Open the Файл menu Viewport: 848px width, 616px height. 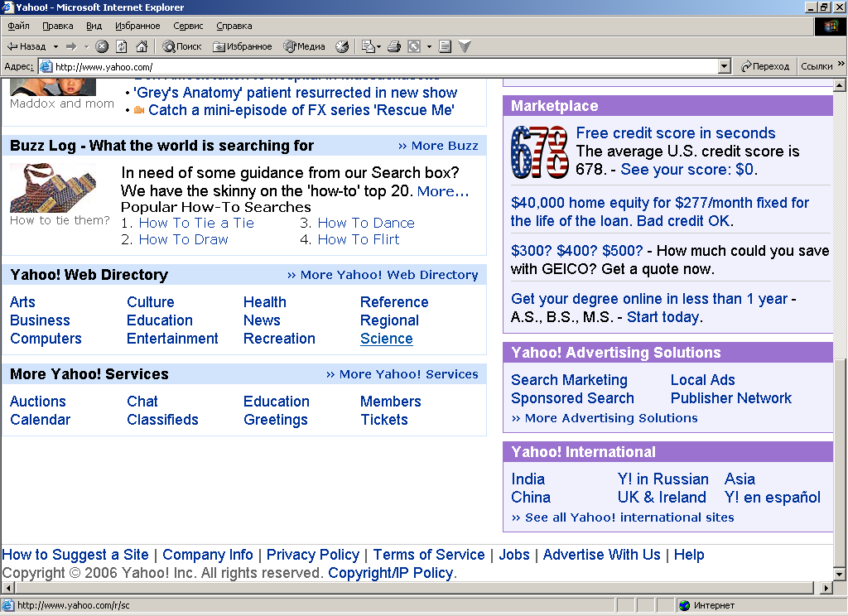coord(18,26)
